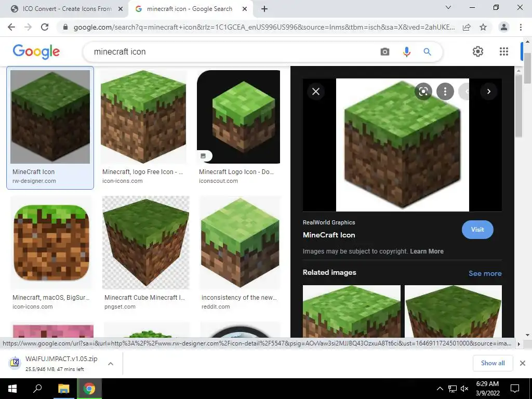Start voice search with the microphone
This screenshot has width=532, height=399.
[406, 51]
